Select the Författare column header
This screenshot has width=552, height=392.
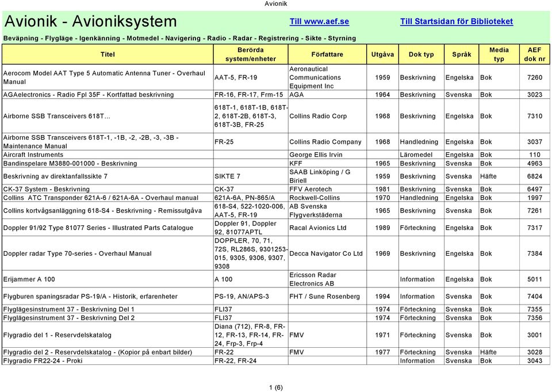click(x=327, y=54)
